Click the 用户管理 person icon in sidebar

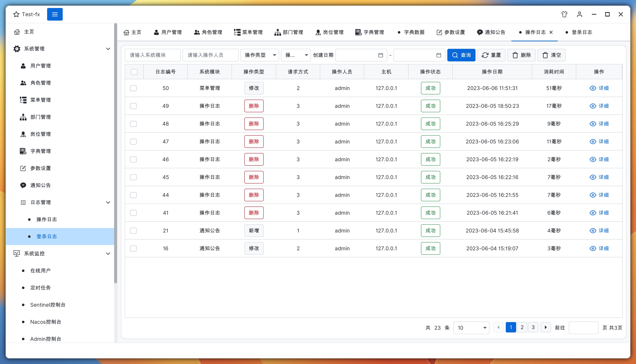(x=23, y=66)
